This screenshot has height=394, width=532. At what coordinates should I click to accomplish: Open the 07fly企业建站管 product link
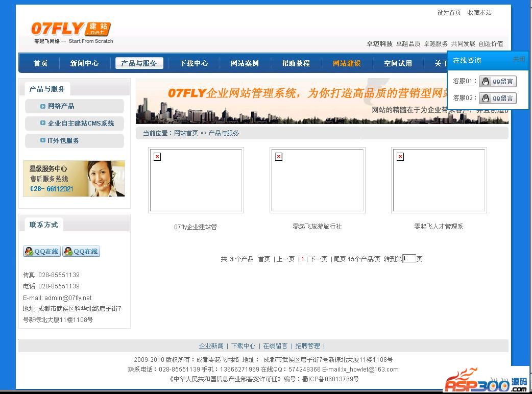click(x=196, y=227)
